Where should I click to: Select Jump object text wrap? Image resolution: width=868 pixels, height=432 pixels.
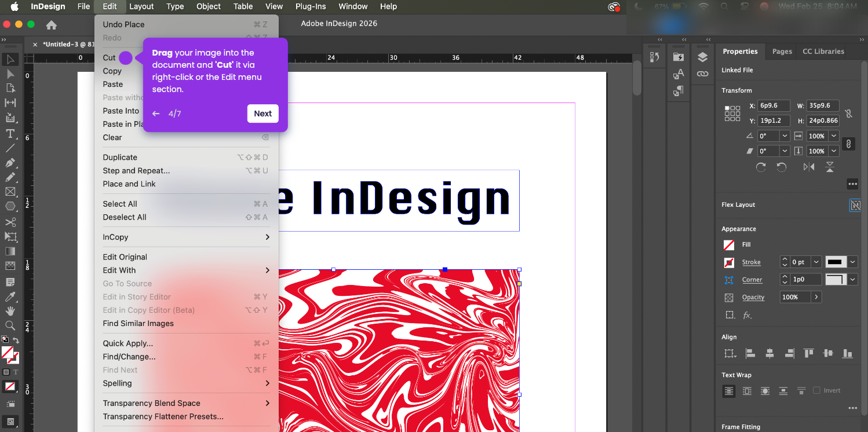(783, 391)
